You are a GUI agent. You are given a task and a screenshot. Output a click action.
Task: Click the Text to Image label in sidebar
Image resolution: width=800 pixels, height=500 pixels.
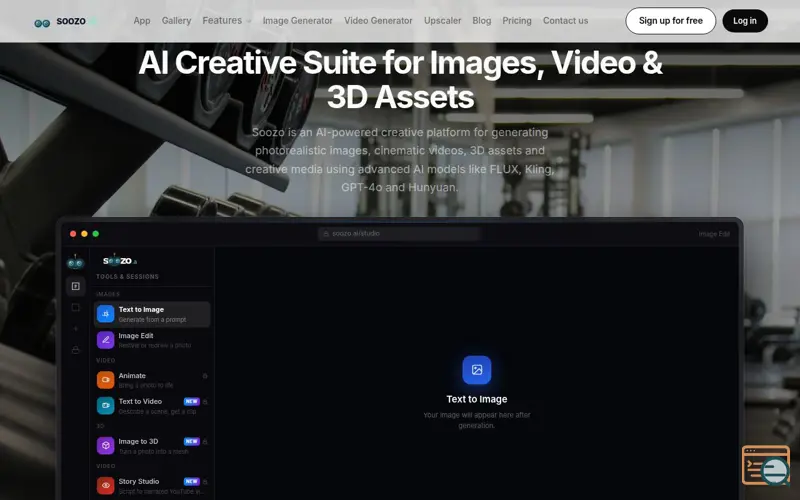[141, 310]
